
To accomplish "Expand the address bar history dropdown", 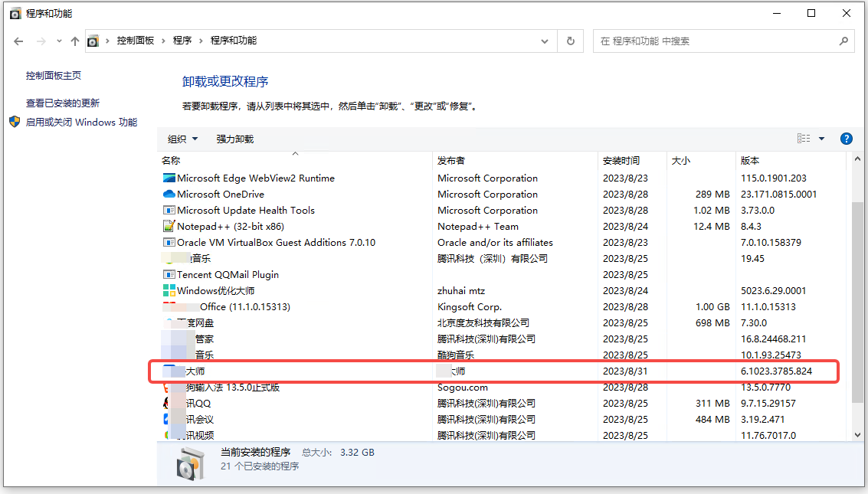I will (545, 41).
